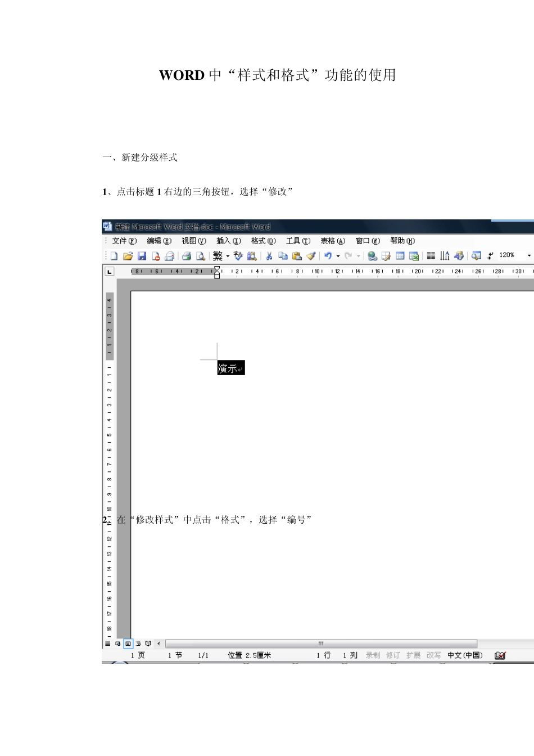
Task: Open the 文件 menu
Action: tap(124, 241)
